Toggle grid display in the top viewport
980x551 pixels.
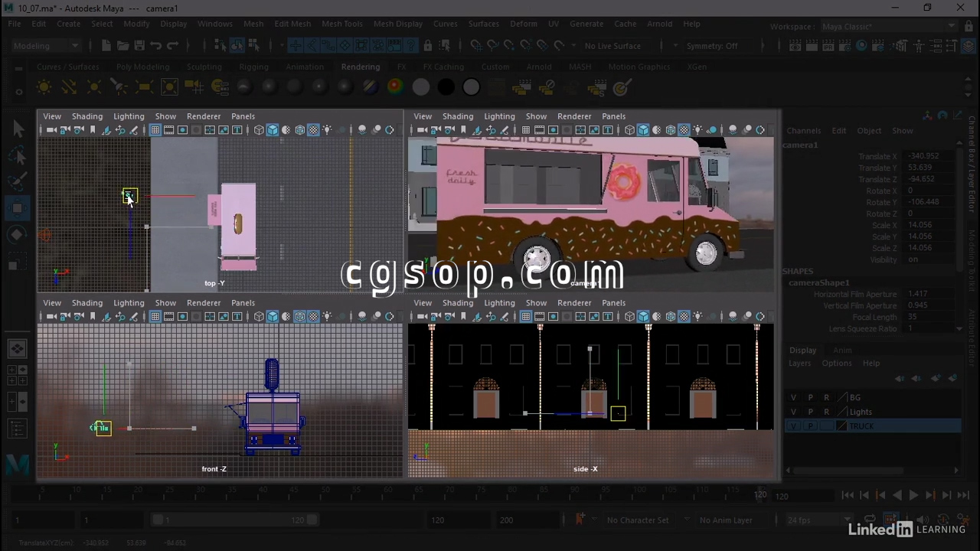(x=155, y=130)
